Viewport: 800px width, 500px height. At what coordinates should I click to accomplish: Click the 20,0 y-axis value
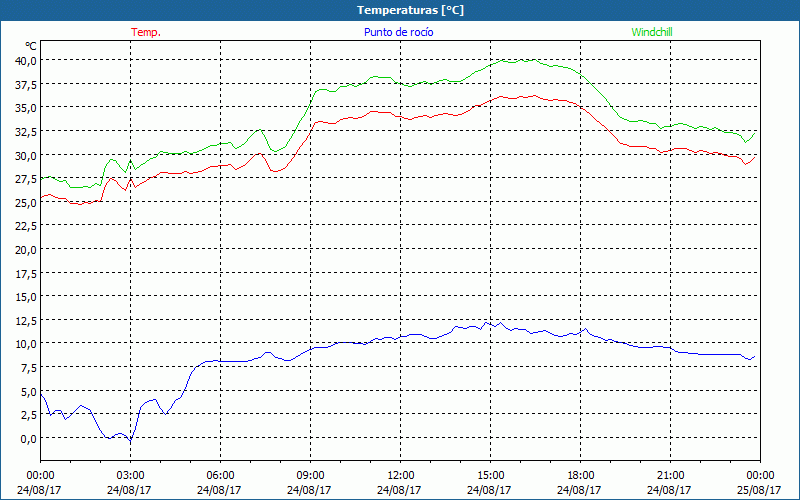coord(27,250)
